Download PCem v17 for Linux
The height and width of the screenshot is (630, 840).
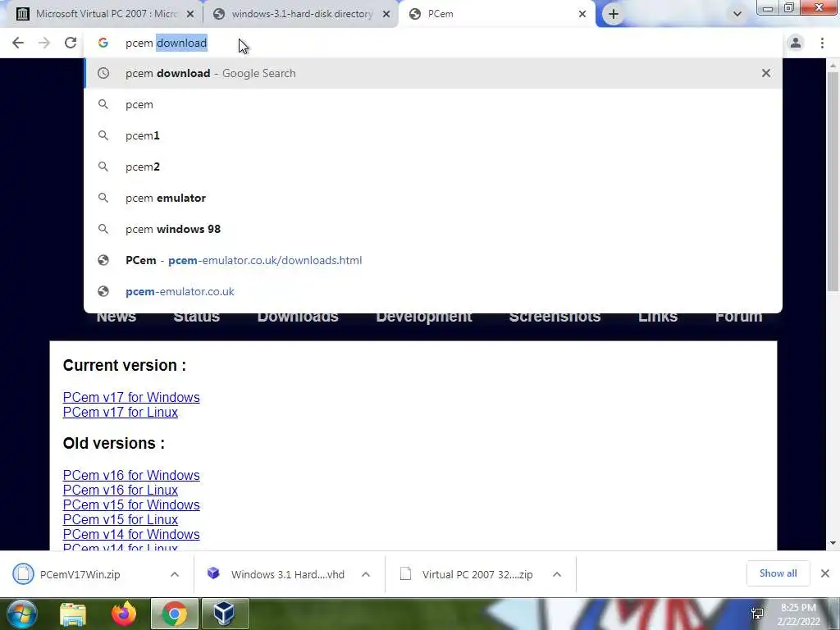click(x=120, y=412)
